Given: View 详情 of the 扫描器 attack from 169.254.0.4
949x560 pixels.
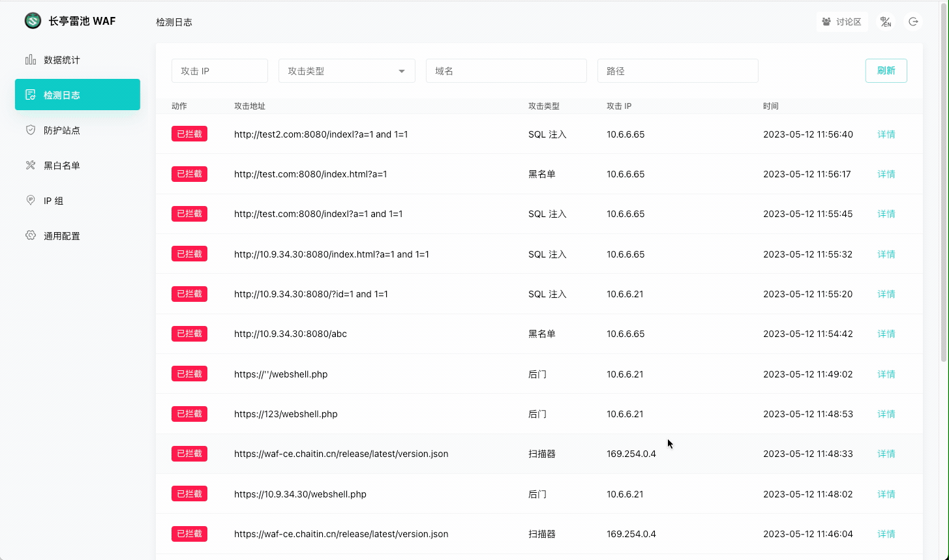Looking at the screenshot, I should click(x=886, y=454).
